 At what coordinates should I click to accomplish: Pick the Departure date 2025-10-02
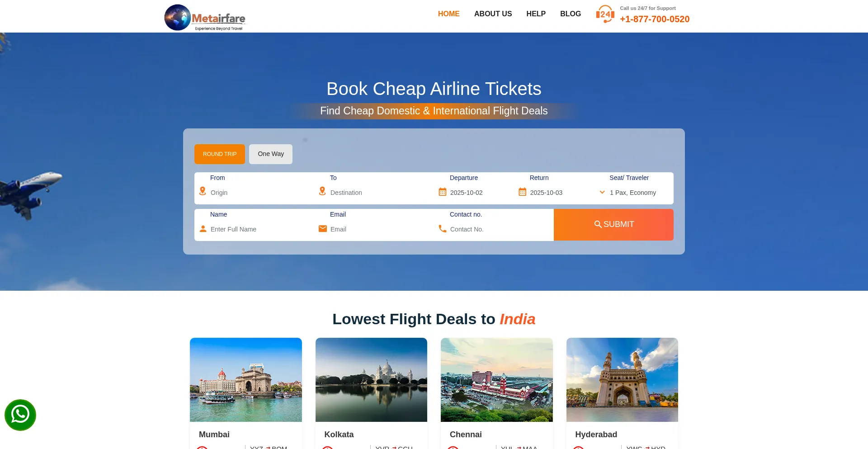point(467,193)
